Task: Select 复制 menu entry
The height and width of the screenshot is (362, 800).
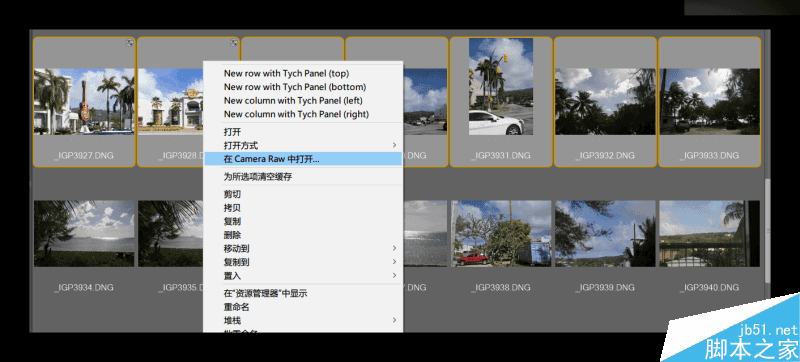Action: pyautogui.click(x=303, y=221)
